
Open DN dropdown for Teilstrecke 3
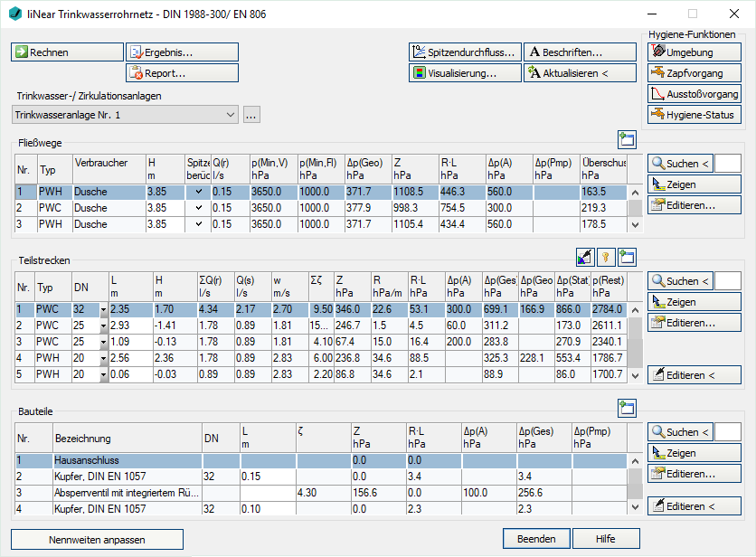[x=104, y=343]
